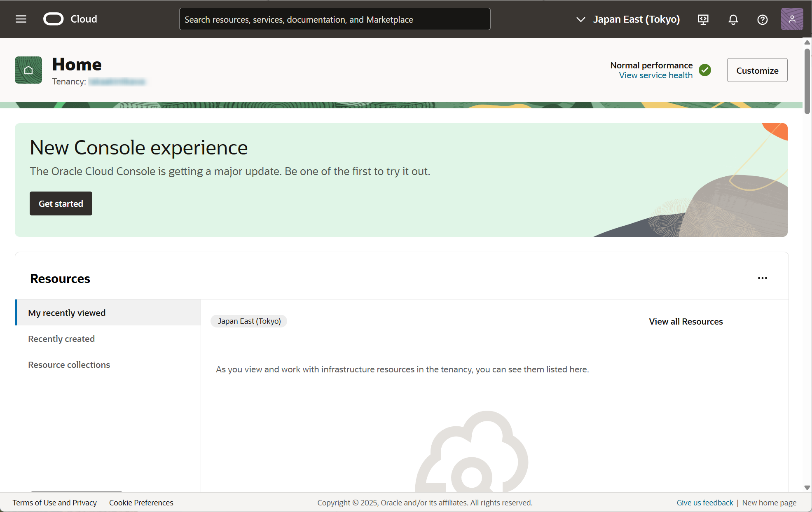This screenshot has height=512, width=812.
Task: Open Terms of Use and Privacy
Action: pos(55,503)
